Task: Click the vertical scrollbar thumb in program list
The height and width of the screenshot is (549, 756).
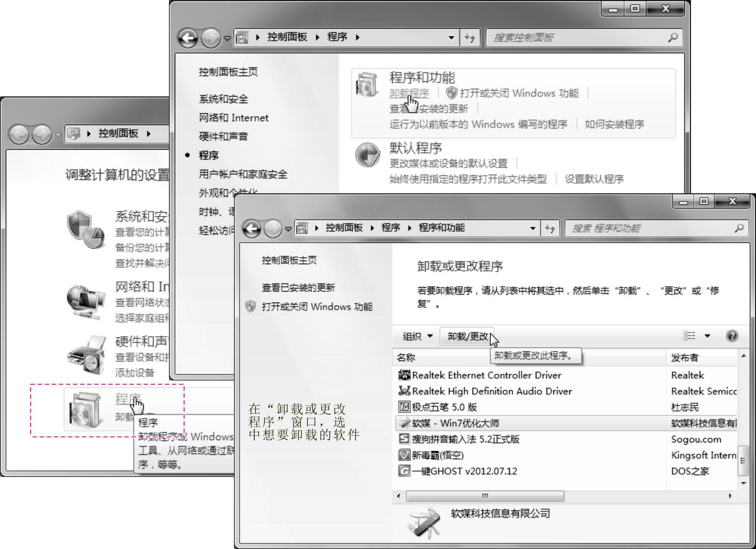Action: pyautogui.click(x=743, y=460)
